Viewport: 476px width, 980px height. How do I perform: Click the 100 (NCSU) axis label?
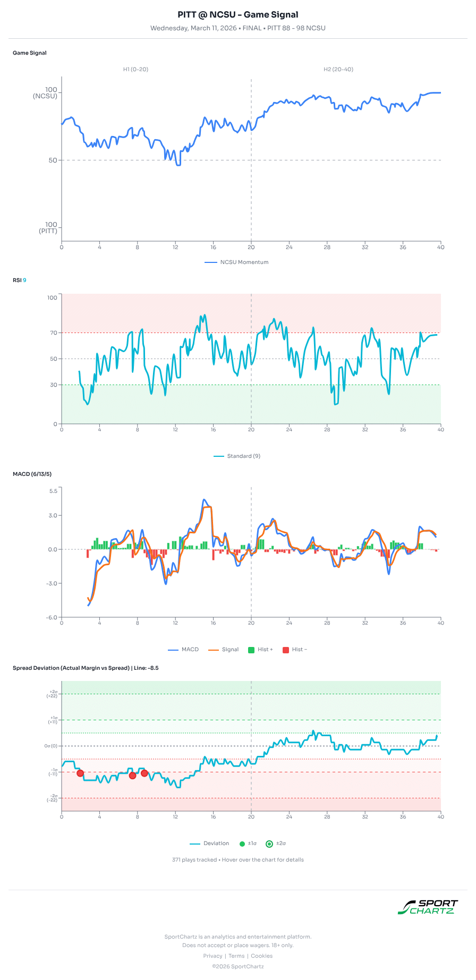coord(45,93)
